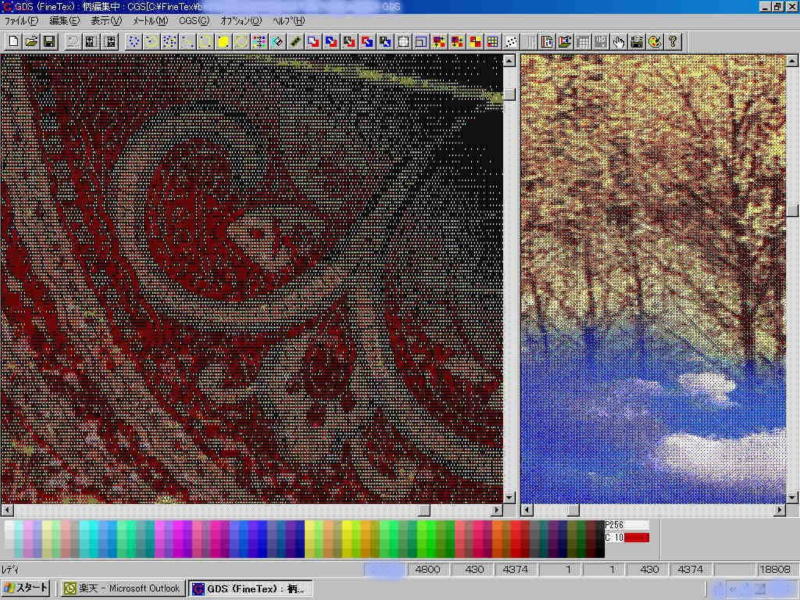Open the ファイル(F) menu
The width and height of the screenshot is (800, 600).
click(x=22, y=21)
